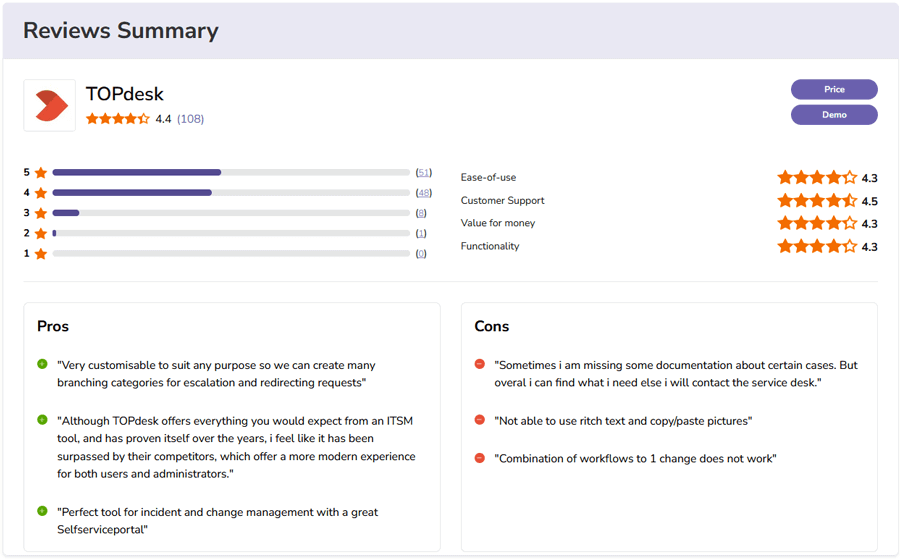Click the Pros heading

click(x=53, y=326)
